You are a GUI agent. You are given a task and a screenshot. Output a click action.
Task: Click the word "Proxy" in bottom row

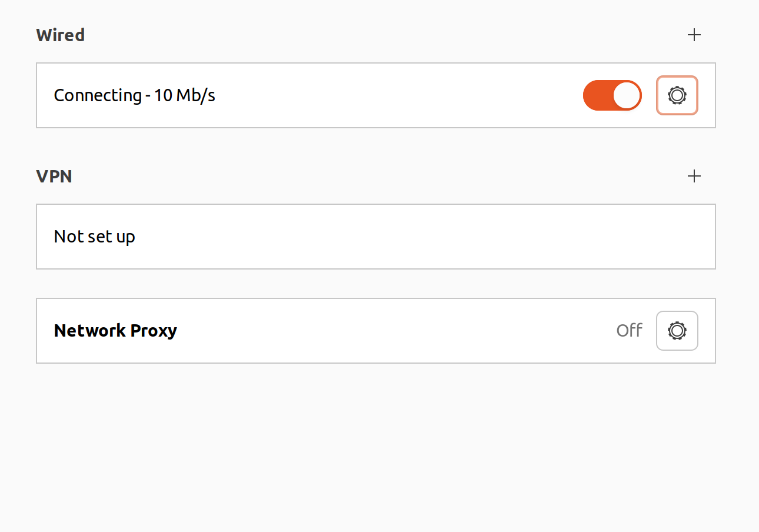154,331
